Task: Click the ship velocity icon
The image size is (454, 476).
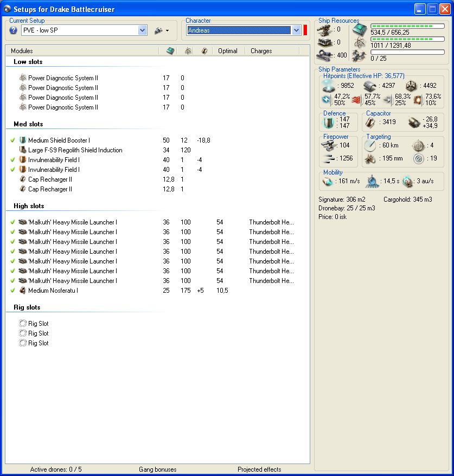Action: [x=328, y=182]
